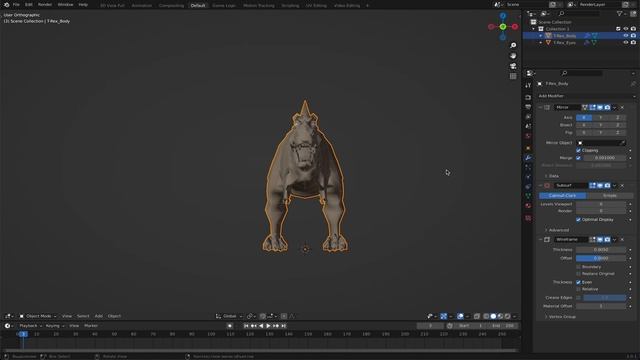
Task: Select wireframe viewport shading mode
Action: click(486, 316)
